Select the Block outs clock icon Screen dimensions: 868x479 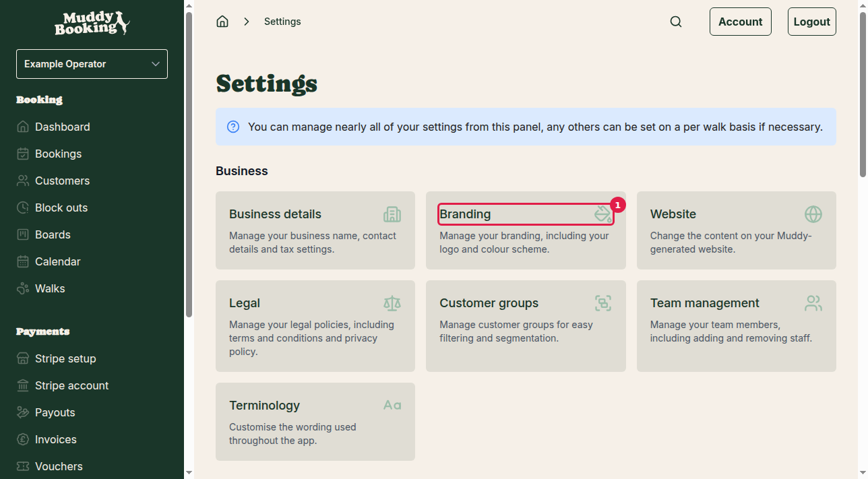tap(22, 207)
